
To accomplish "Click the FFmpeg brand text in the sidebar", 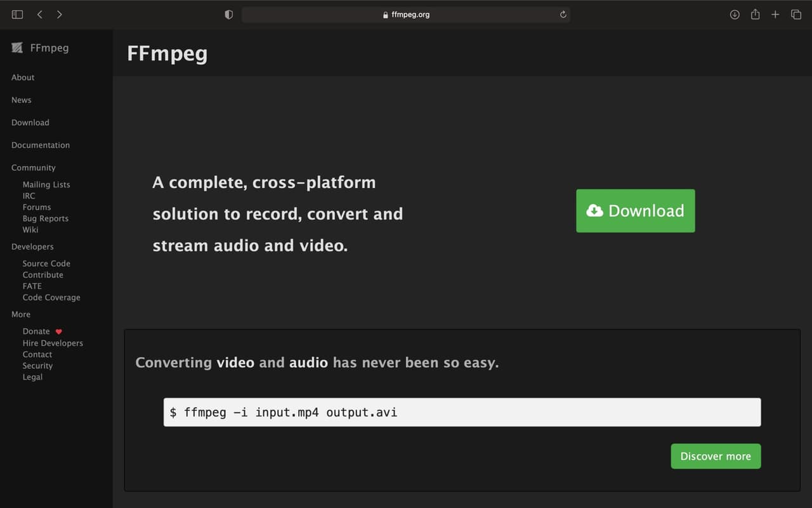I will (49, 48).
